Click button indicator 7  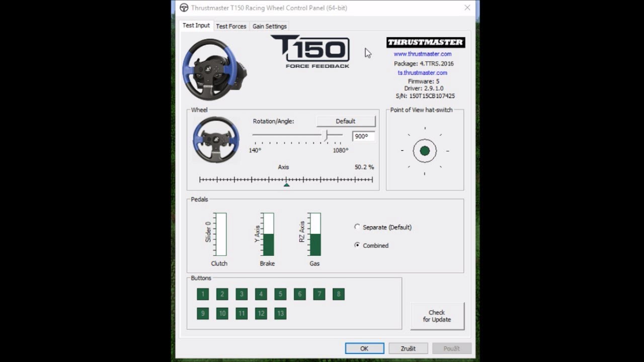point(319,294)
